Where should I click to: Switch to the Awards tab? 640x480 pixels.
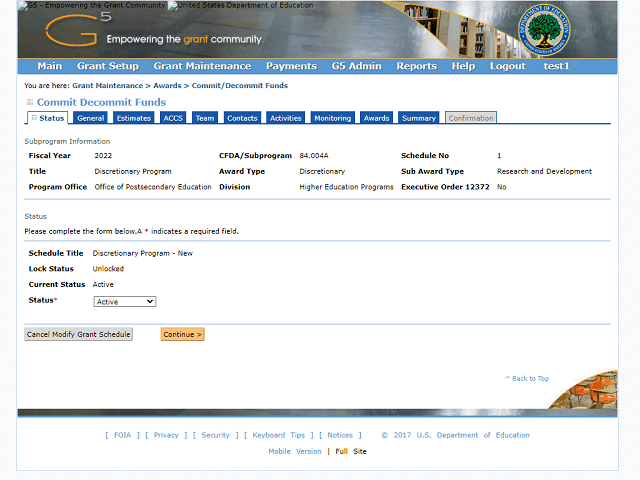(376, 118)
